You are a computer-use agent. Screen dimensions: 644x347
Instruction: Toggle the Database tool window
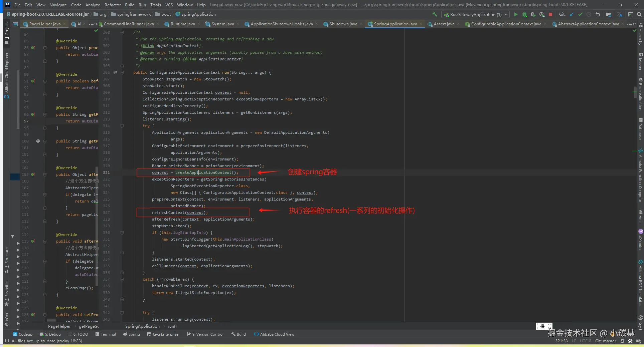click(x=640, y=129)
